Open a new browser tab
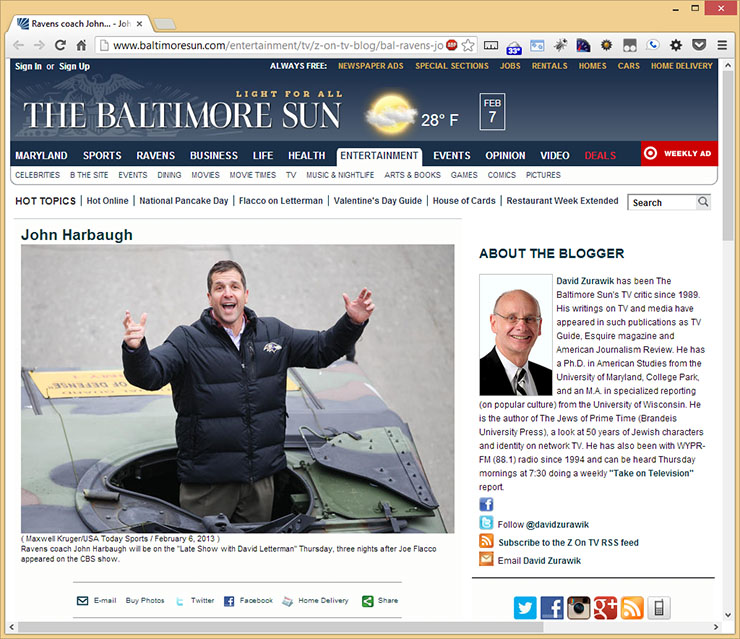 tap(165, 24)
